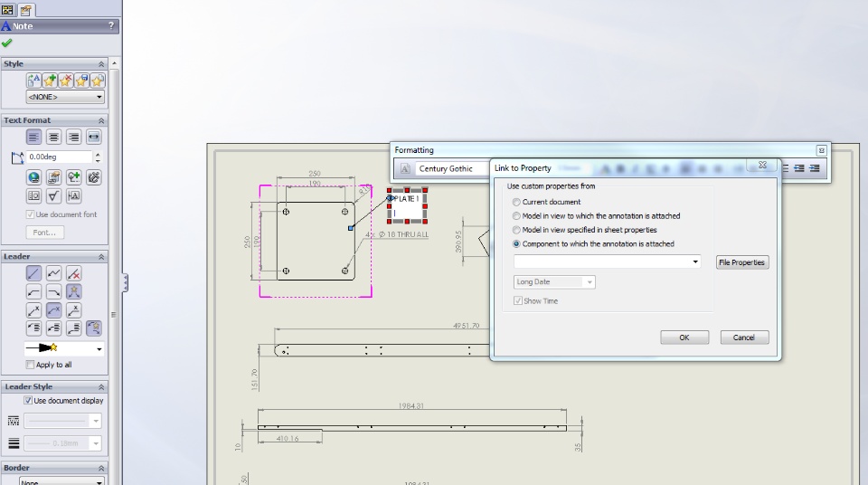Insert surface finish symbol icon
The height and width of the screenshot is (485, 868).
click(53, 195)
